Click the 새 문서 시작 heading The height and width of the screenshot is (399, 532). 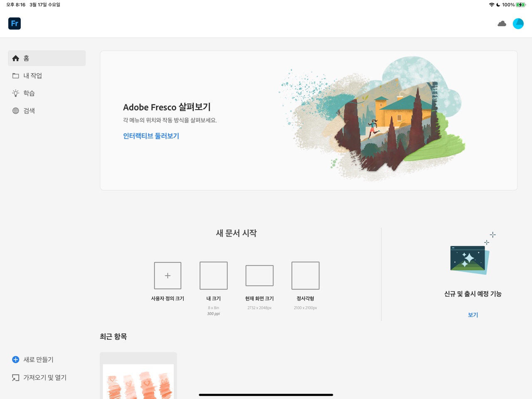(x=236, y=233)
